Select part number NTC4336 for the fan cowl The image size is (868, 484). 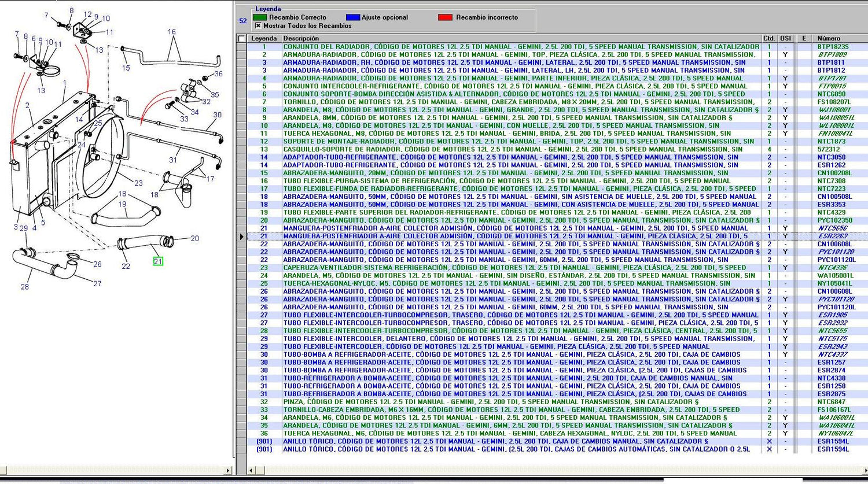(833, 268)
